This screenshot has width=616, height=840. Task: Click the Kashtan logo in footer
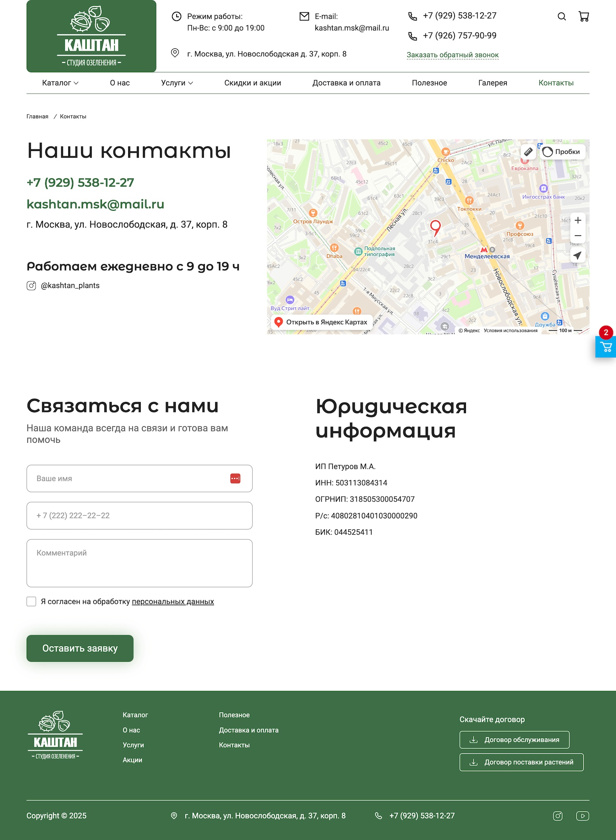[x=55, y=735]
